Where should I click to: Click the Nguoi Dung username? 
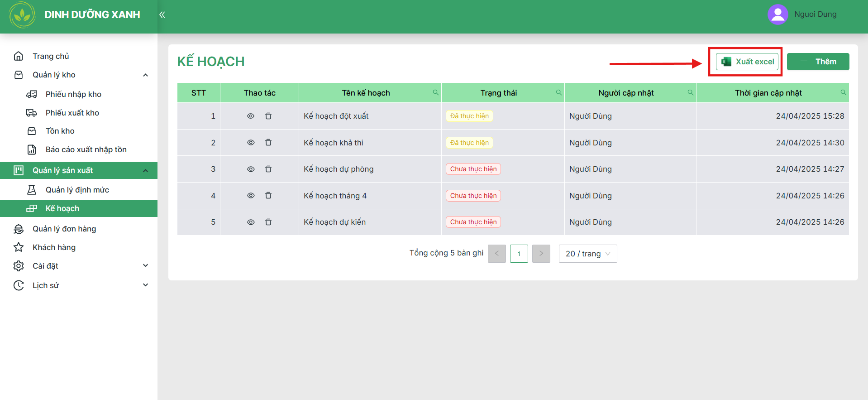tap(816, 14)
